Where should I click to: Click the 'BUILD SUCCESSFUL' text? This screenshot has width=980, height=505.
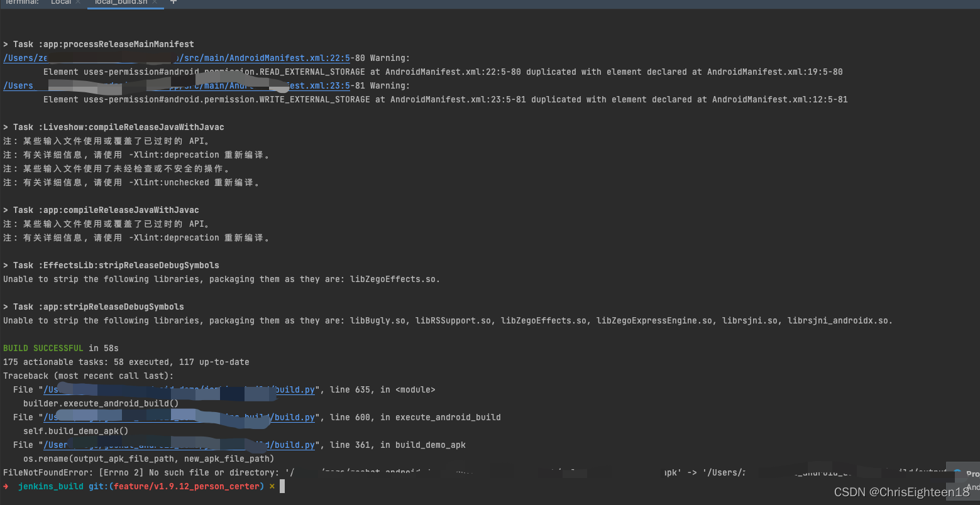pos(43,348)
